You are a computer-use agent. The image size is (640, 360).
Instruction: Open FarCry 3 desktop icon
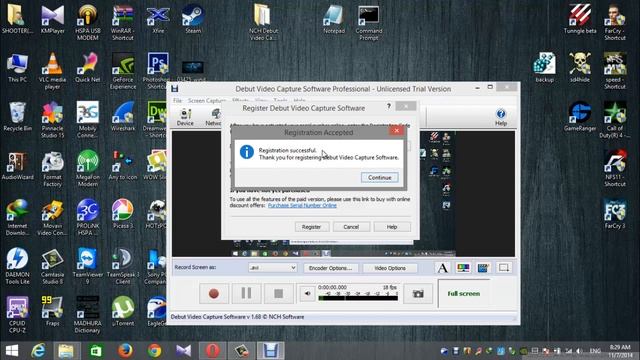pyautogui.click(x=615, y=214)
